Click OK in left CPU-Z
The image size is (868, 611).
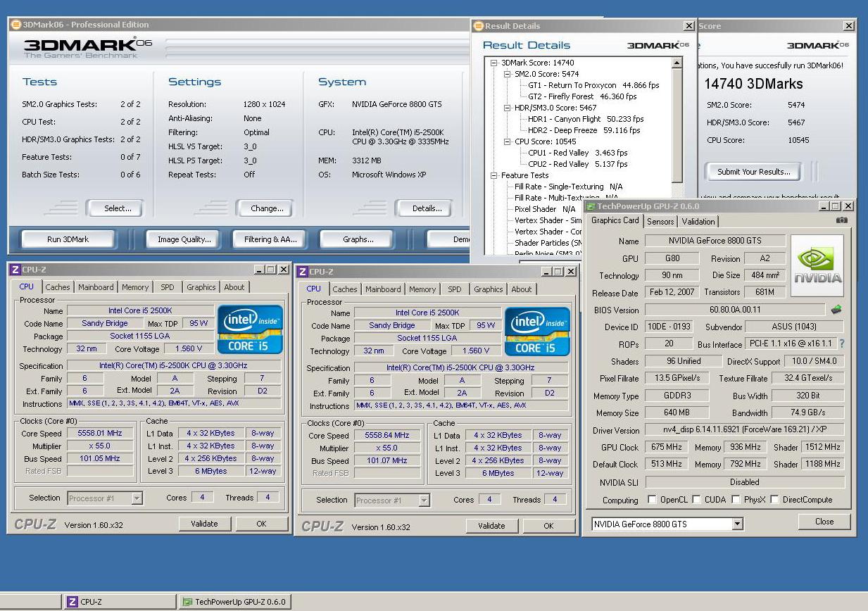(x=261, y=524)
